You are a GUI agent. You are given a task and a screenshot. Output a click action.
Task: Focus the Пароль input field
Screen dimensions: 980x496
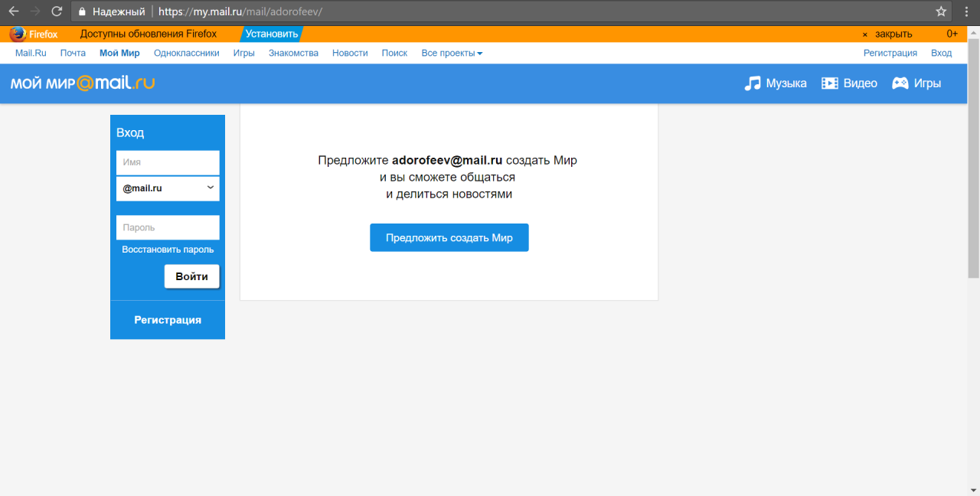[168, 227]
